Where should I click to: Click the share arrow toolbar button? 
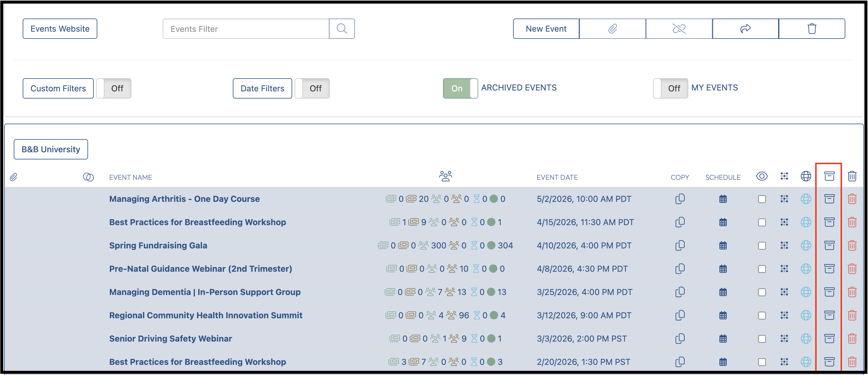pos(745,29)
